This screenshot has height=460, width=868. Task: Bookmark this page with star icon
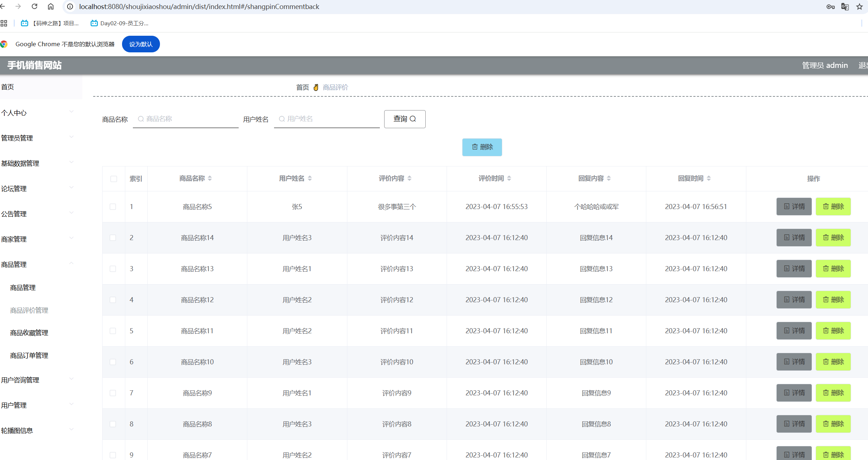859,6
